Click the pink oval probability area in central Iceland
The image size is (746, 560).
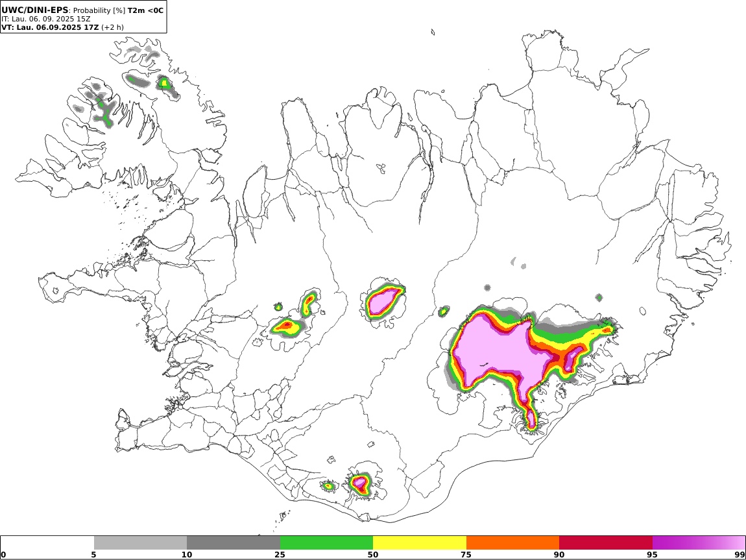(x=383, y=301)
